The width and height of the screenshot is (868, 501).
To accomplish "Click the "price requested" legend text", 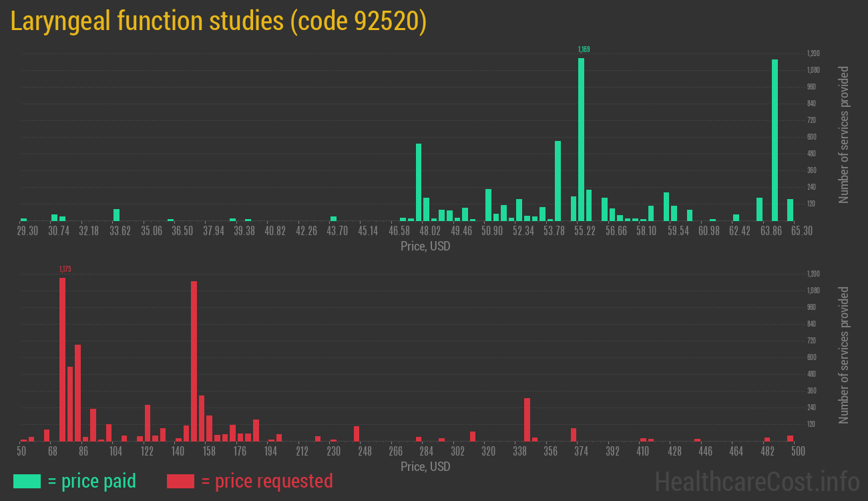I will pos(266,481).
